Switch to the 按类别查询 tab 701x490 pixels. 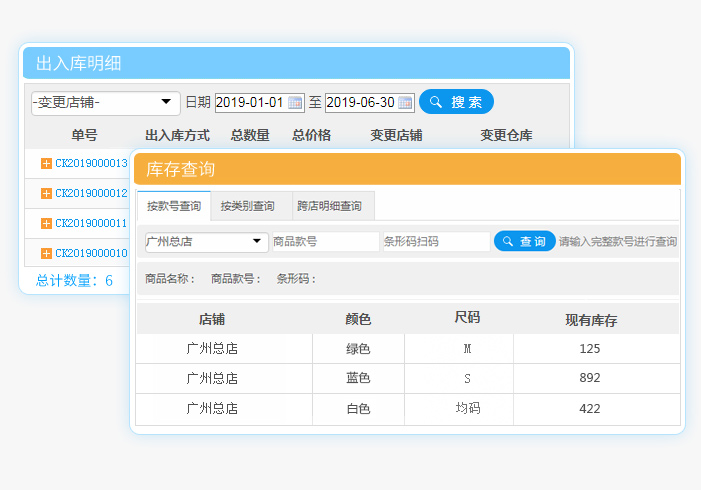(248, 206)
